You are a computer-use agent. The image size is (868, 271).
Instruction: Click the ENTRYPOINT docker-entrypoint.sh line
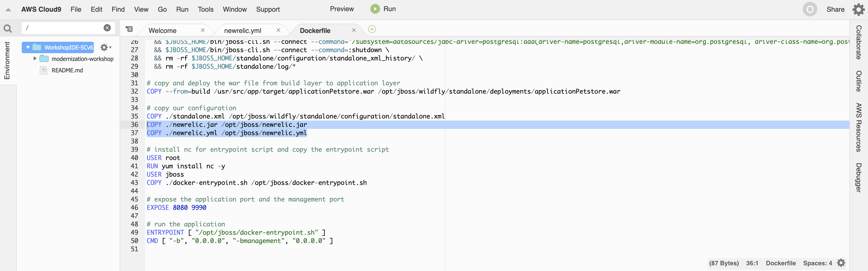(x=236, y=233)
